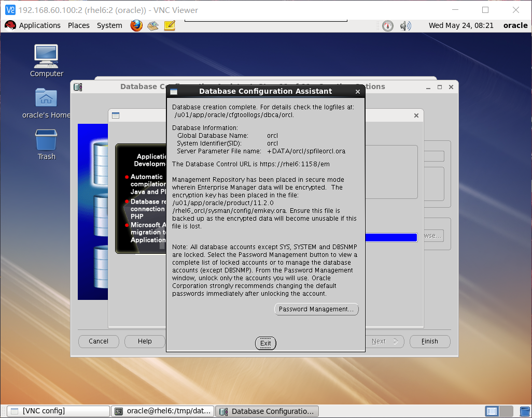Image resolution: width=532 pixels, height=418 pixels.
Task: Open the system monitor gauge in the tray
Action: click(x=387, y=25)
